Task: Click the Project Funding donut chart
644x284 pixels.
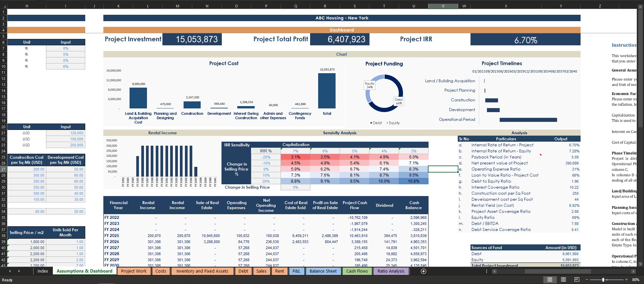Action: click(x=384, y=93)
